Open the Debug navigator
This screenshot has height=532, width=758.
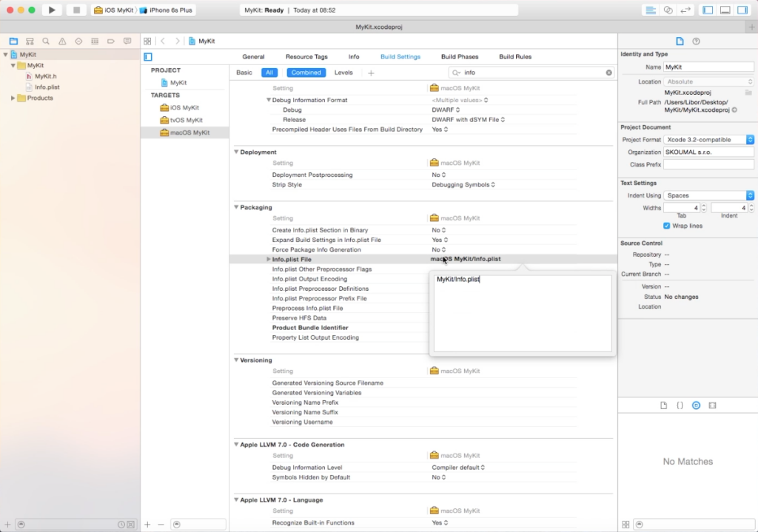click(95, 41)
